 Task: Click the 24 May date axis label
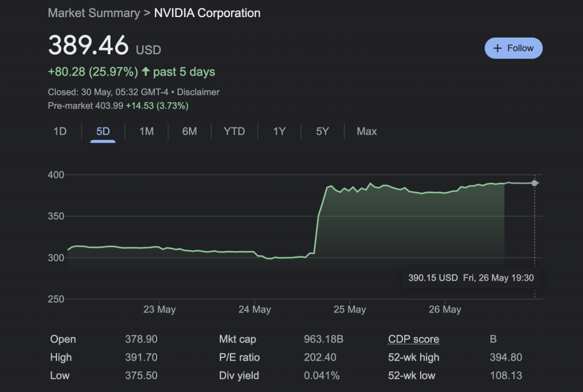click(x=254, y=309)
